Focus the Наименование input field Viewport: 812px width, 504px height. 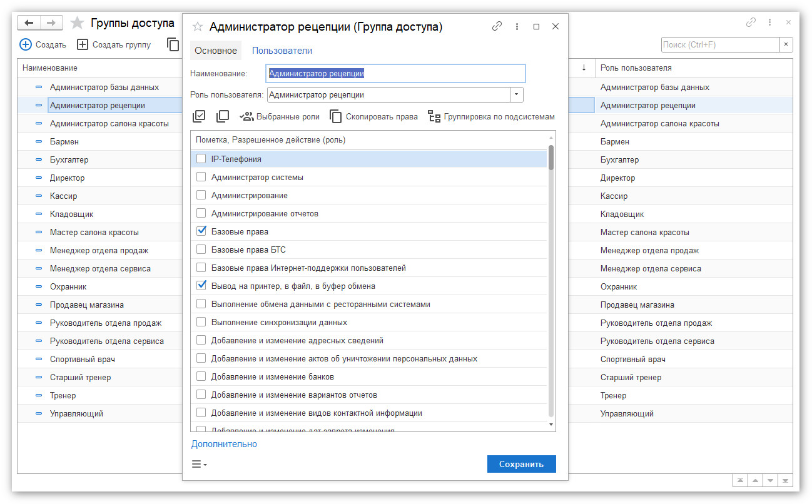tap(396, 73)
